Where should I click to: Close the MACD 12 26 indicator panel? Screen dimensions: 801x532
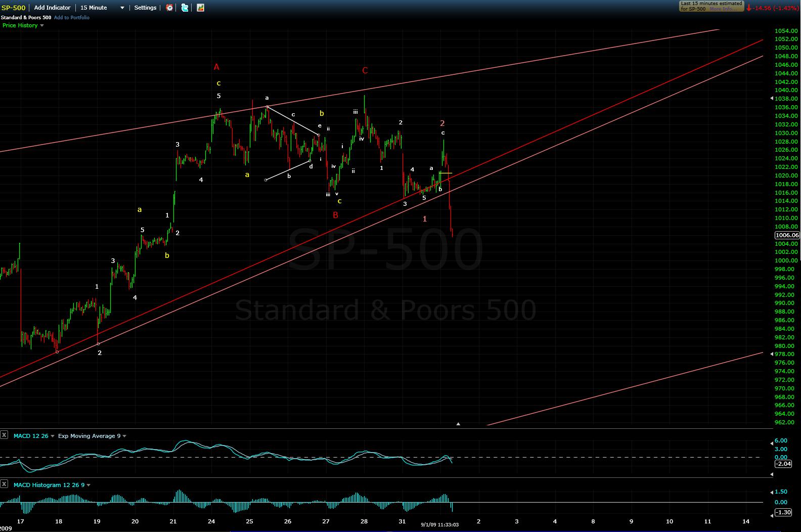pyautogui.click(x=4, y=435)
